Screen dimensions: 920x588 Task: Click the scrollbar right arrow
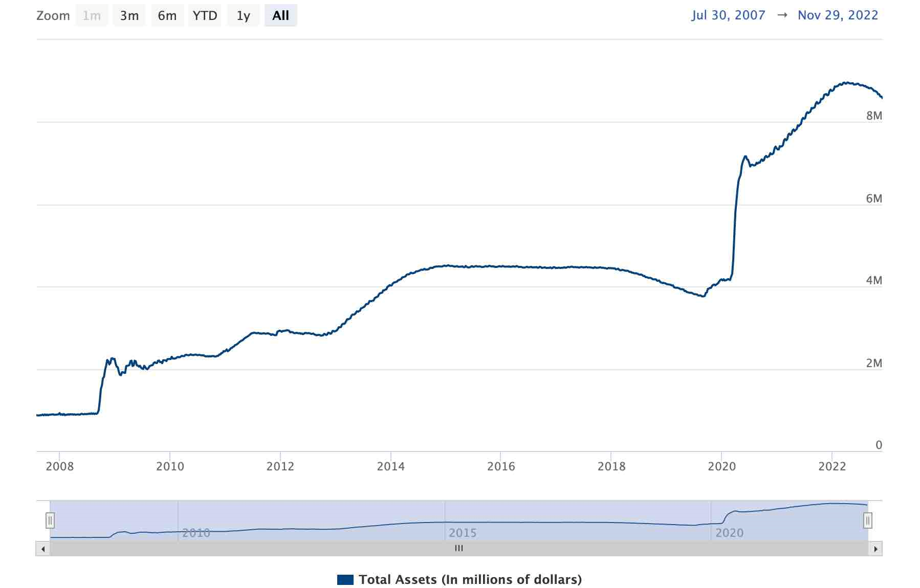click(x=875, y=549)
